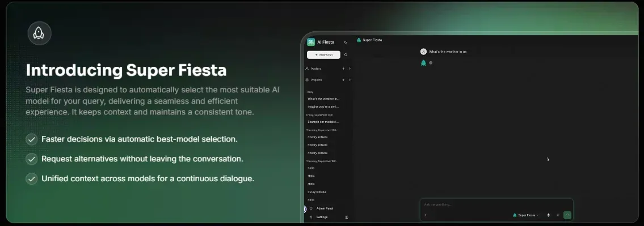Open Settings in the sidebar
The width and height of the screenshot is (644, 226).
[x=318, y=217]
